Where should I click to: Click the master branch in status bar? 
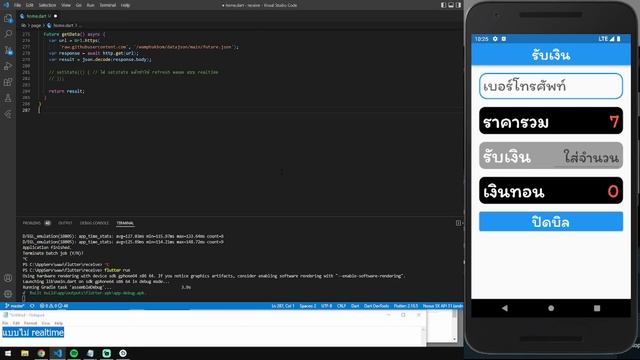tap(14, 306)
